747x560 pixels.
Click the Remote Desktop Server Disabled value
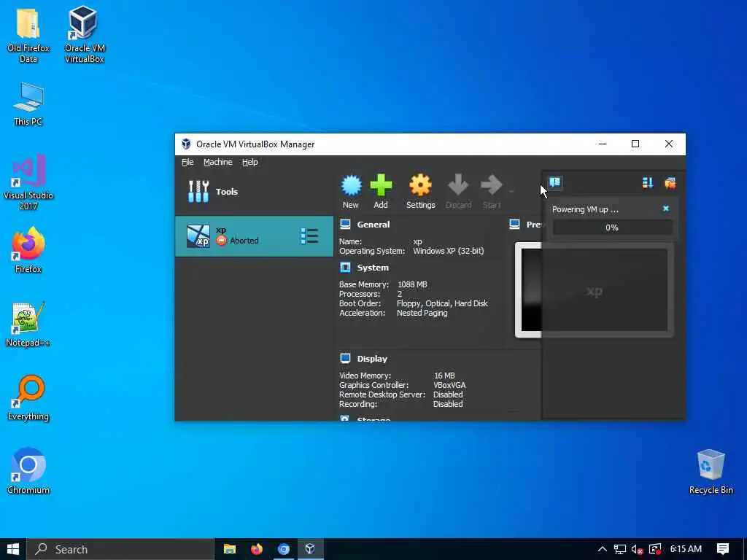(448, 394)
